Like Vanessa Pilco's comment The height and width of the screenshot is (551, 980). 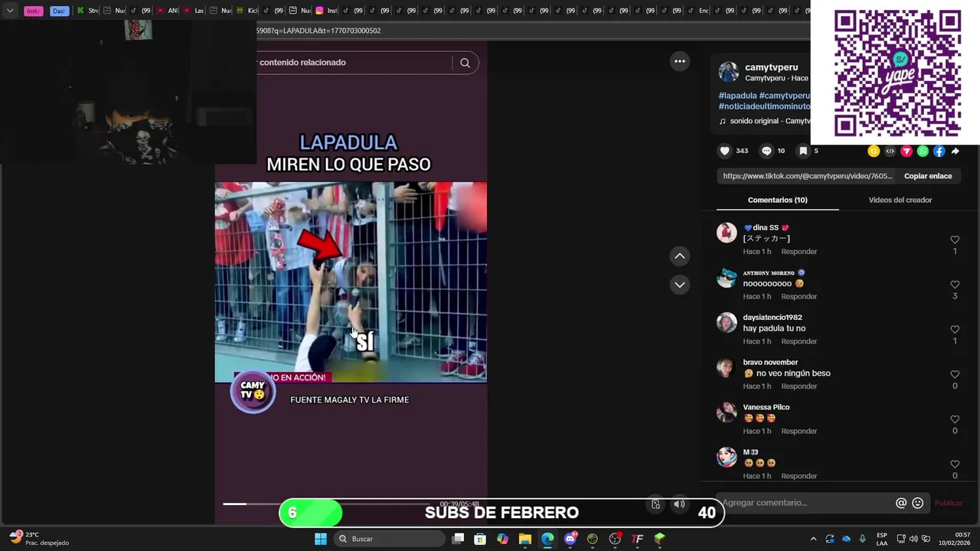pos(955,419)
